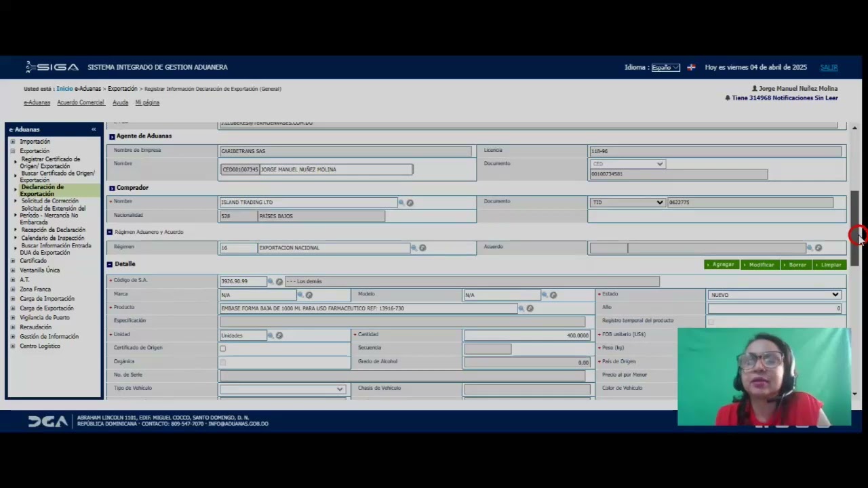Open search lookup for Producto field
This screenshot has width=868, height=488.
coord(521,308)
